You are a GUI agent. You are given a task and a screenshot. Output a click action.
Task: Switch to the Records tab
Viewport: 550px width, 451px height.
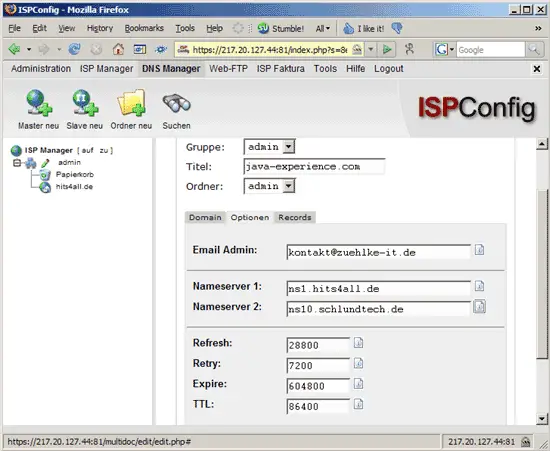tap(295, 217)
